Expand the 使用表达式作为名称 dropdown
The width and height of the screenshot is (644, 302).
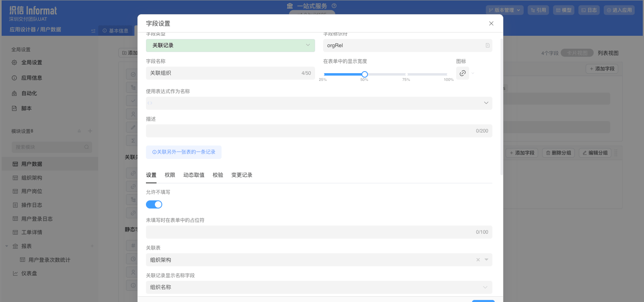tap(486, 103)
